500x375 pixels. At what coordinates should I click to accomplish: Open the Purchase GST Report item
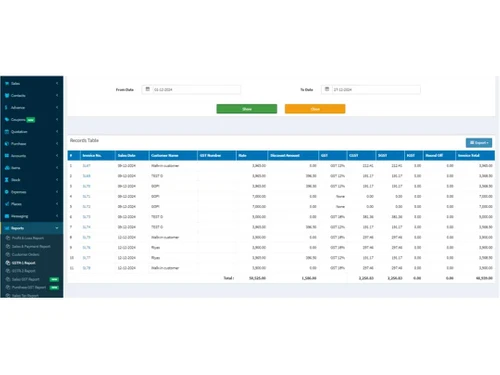point(29,287)
